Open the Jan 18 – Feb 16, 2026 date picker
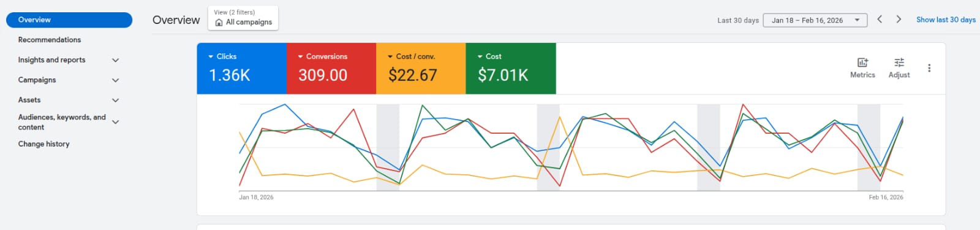The image size is (980, 230). pyautogui.click(x=815, y=20)
